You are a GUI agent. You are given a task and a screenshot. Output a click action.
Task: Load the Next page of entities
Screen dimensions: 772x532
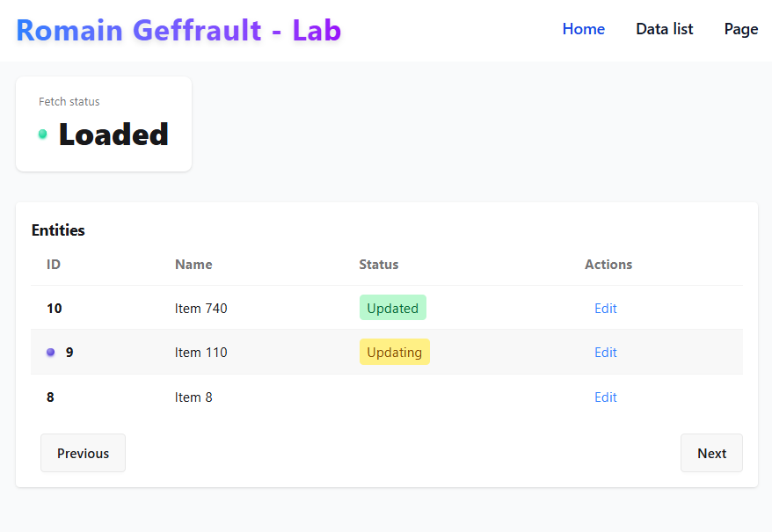coord(711,453)
